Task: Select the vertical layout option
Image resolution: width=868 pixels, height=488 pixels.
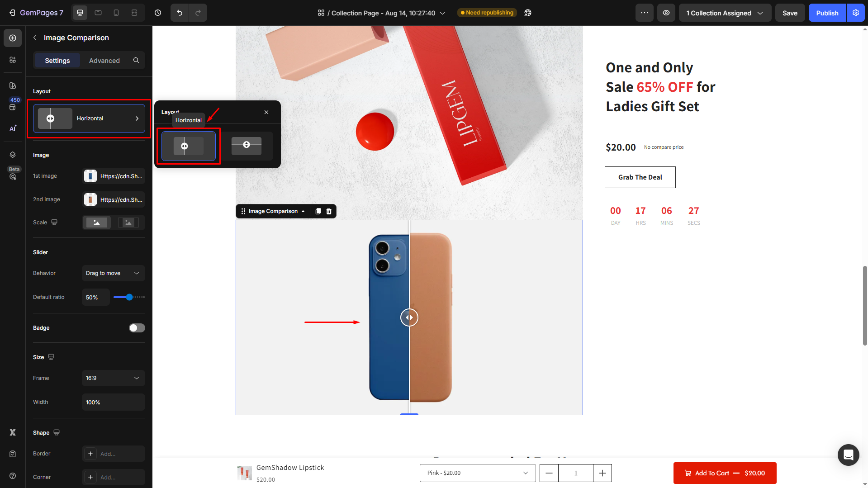Action: [247, 146]
